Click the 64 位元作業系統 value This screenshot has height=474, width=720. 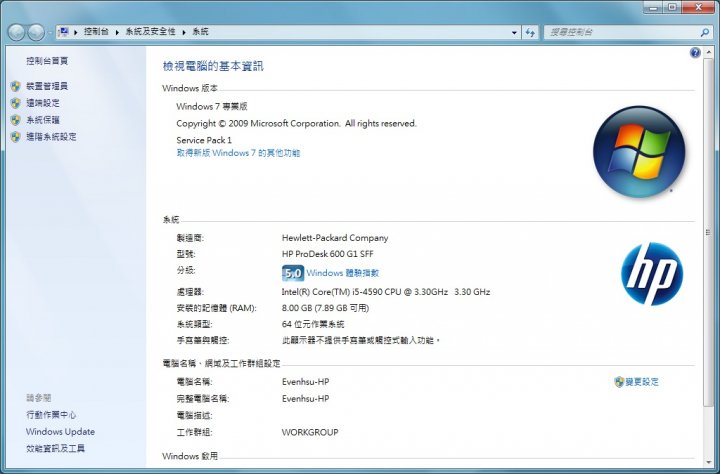coord(313,324)
